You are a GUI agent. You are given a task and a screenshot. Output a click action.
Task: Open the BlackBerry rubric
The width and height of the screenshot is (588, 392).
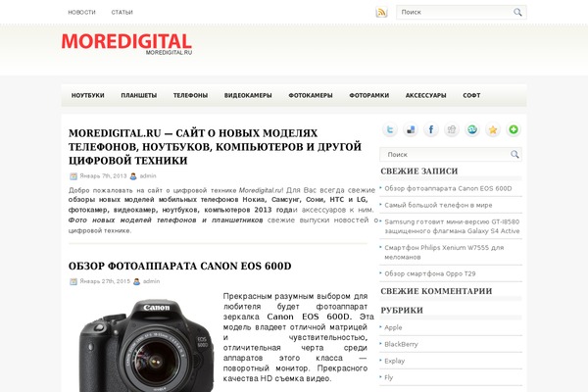(401, 344)
